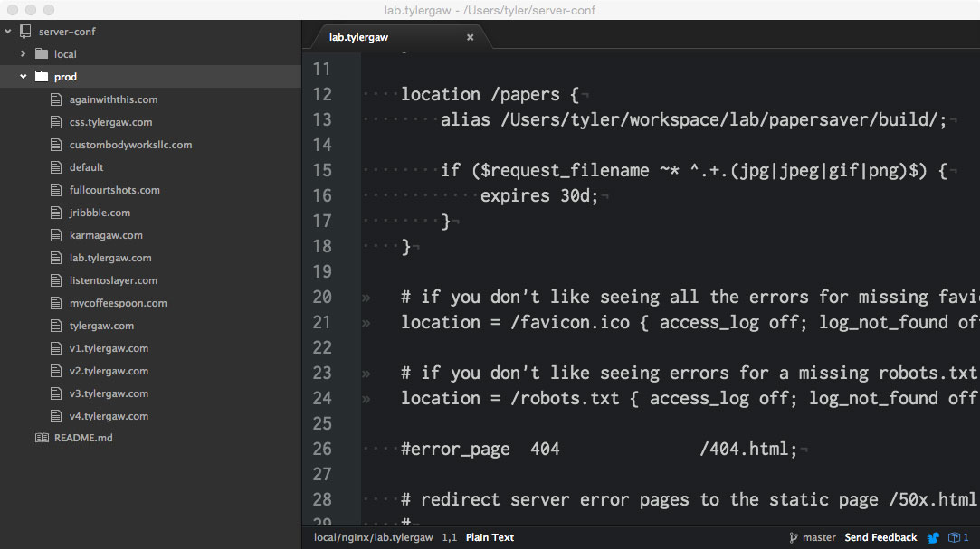The height and width of the screenshot is (549, 980).
Task: Click the git branch icon in the status bar
Action: point(794,536)
